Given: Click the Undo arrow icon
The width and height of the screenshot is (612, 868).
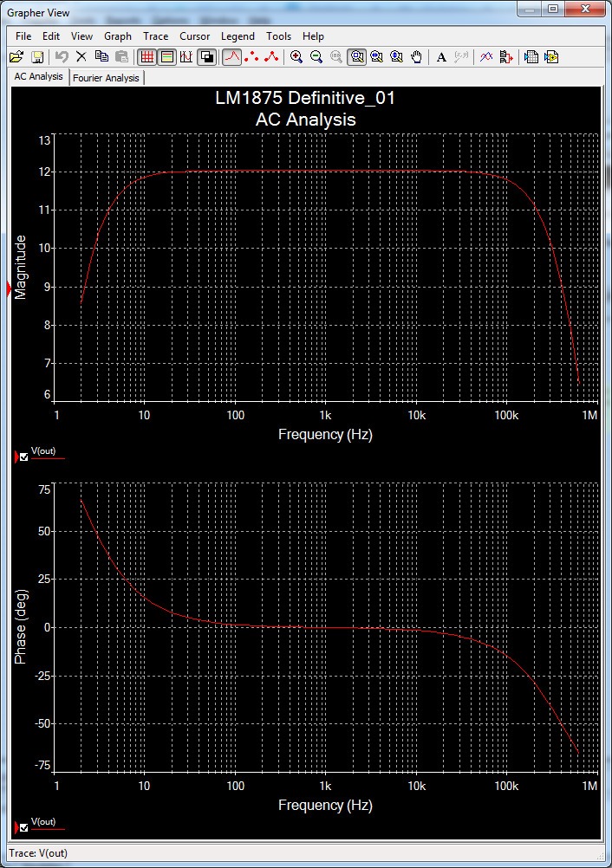Looking at the screenshot, I should [62, 56].
